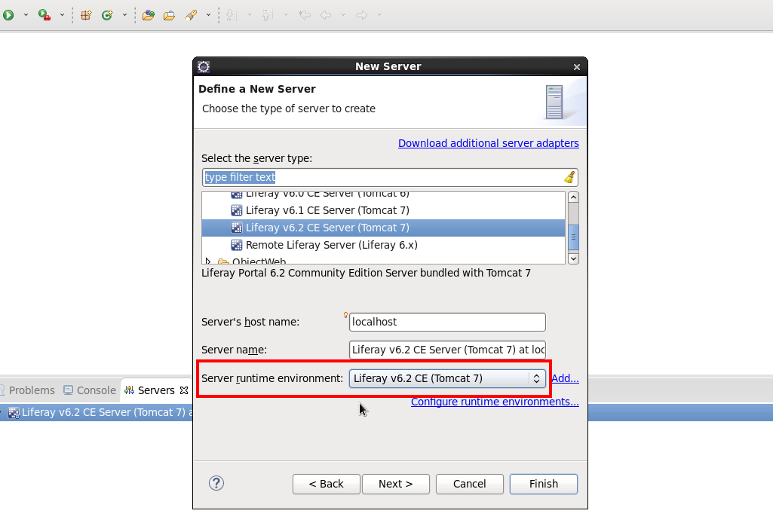
Task: Click the New Java Class icon
Action: (107, 15)
